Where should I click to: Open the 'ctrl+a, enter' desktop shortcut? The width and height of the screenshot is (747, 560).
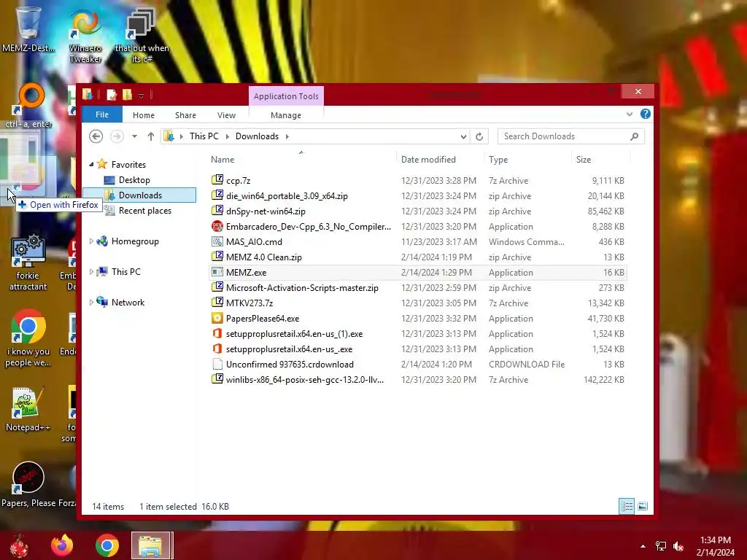pos(28,105)
